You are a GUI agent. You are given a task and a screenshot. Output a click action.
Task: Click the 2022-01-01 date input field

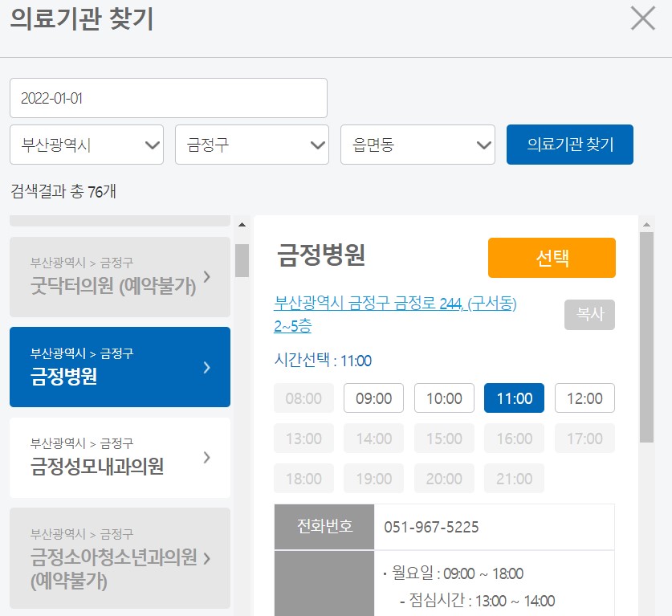click(169, 98)
